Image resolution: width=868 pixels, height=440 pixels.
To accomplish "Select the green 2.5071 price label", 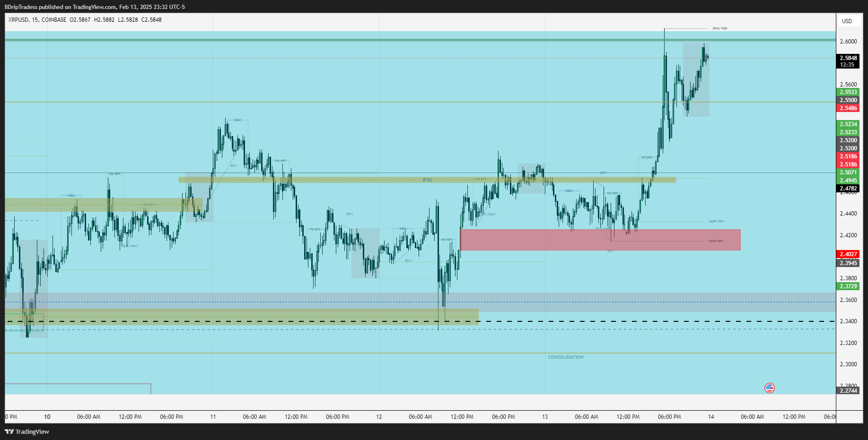I will tap(848, 173).
